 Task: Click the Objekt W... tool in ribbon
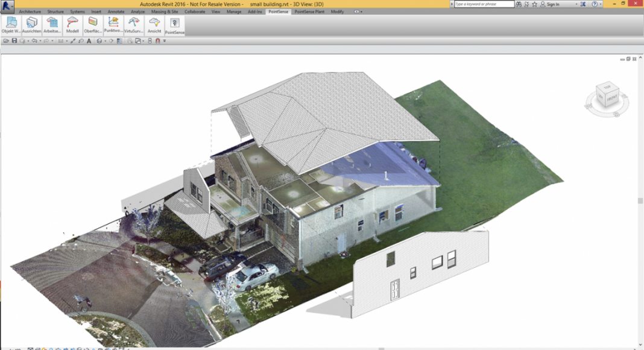point(11,25)
